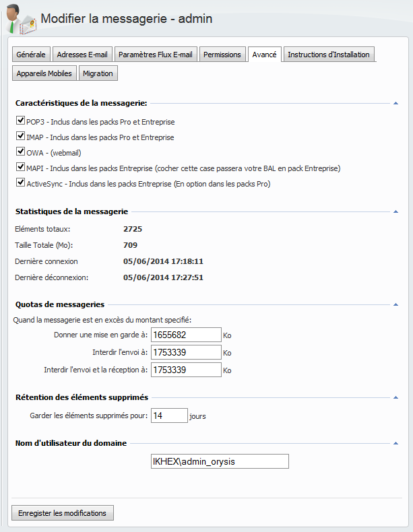Switch to Adresses E-mail tab

[x=82, y=55]
